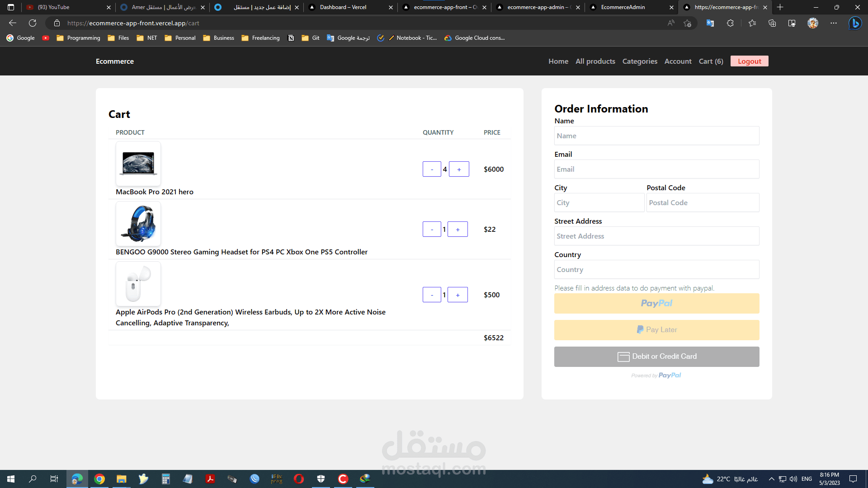Click the Email input field
This screenshot has height=488, width=868.
pos(656,169)
